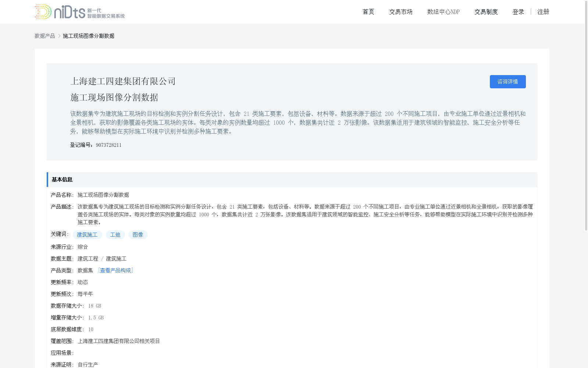Click the company title 上海建工四建集团有限公司
The width and height of the screenshot is (588, 368).
pyautogui.click(x=123, y=81)
